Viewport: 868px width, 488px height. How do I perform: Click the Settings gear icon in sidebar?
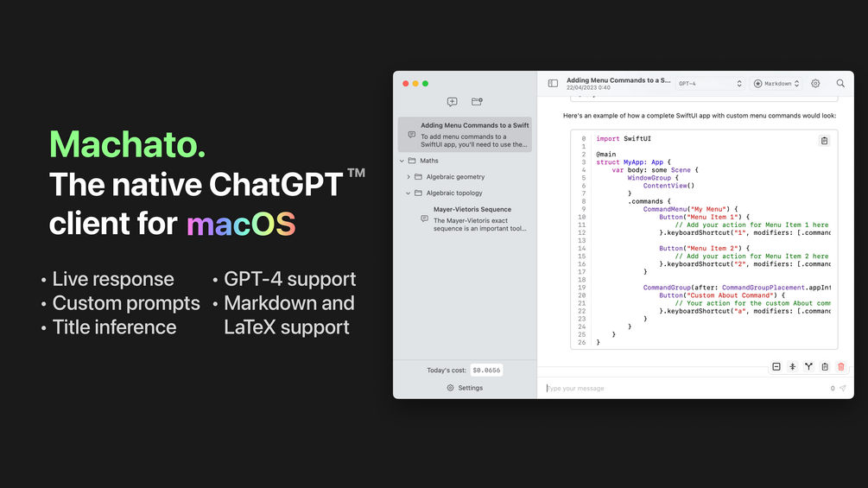(450, 388)
